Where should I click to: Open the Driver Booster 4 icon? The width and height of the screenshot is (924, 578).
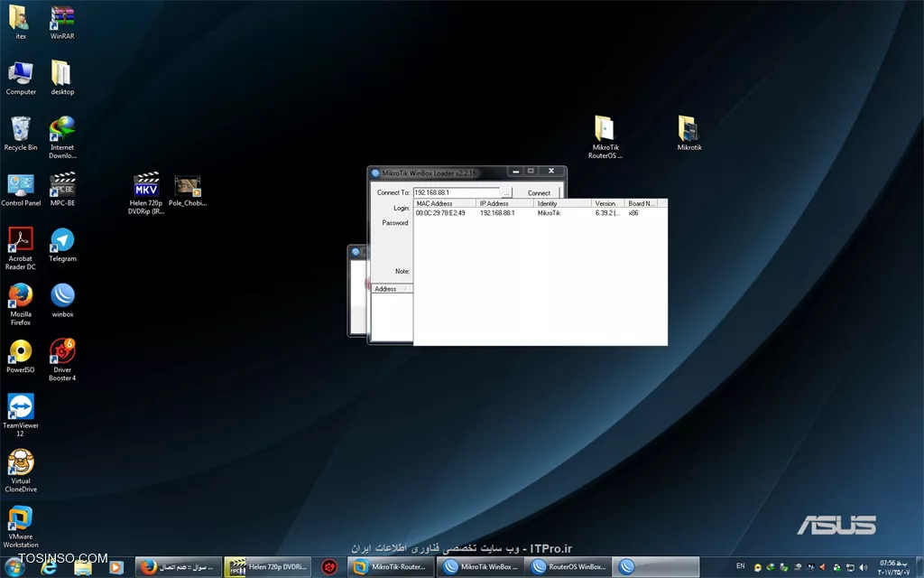(x=62, y=352)
